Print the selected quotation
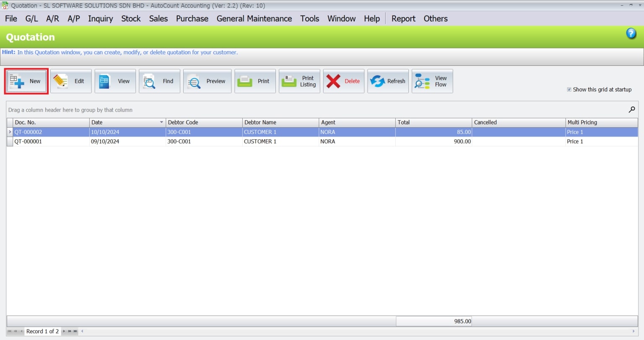 255,81
